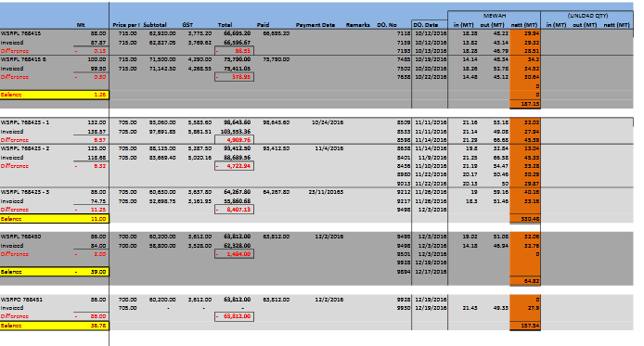Select the Price per MT header cell
644x346 pixels.
click(126, 25)
